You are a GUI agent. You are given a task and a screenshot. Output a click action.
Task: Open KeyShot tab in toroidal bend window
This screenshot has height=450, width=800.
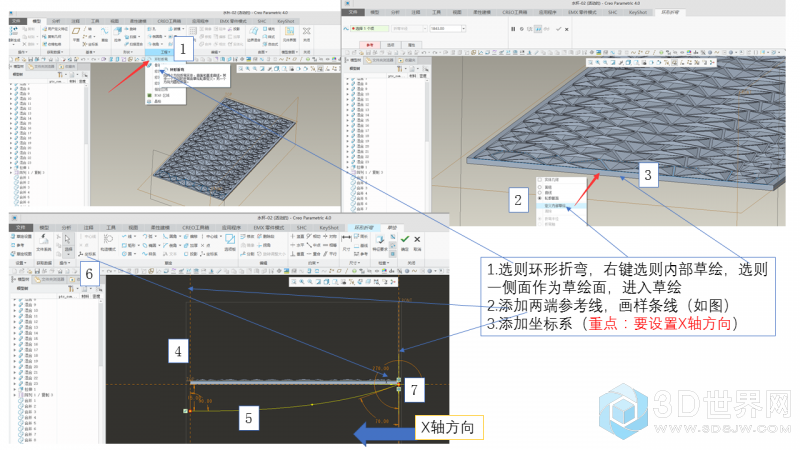coord(638,12)
